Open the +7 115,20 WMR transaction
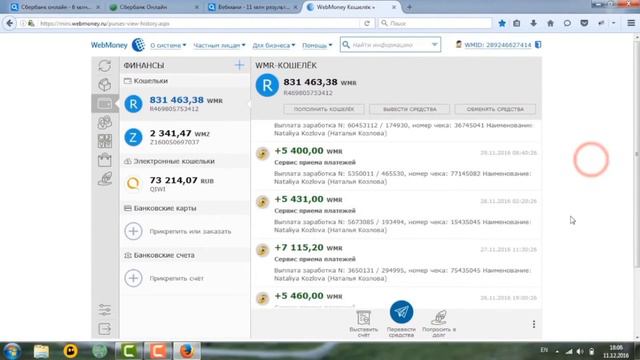This screenshot has height=360, width=640. click(x=396, y=263)
